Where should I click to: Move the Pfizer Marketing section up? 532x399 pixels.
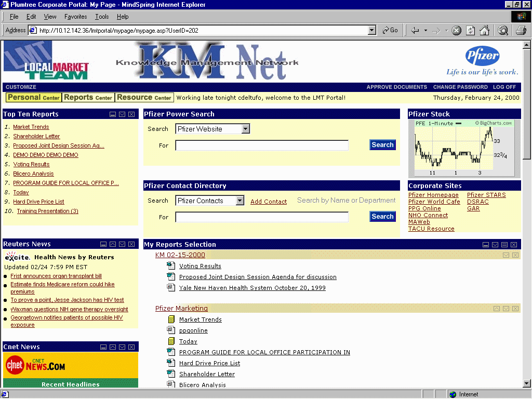[x=496, y=309]
